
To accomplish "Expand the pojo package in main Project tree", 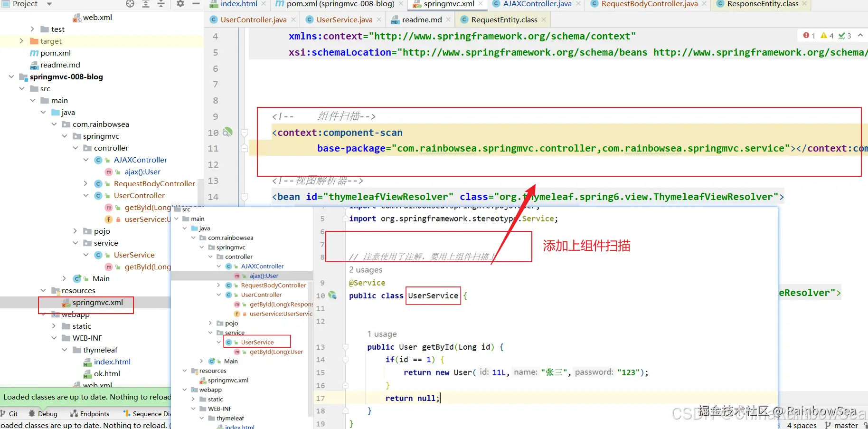I will [75, 231].
